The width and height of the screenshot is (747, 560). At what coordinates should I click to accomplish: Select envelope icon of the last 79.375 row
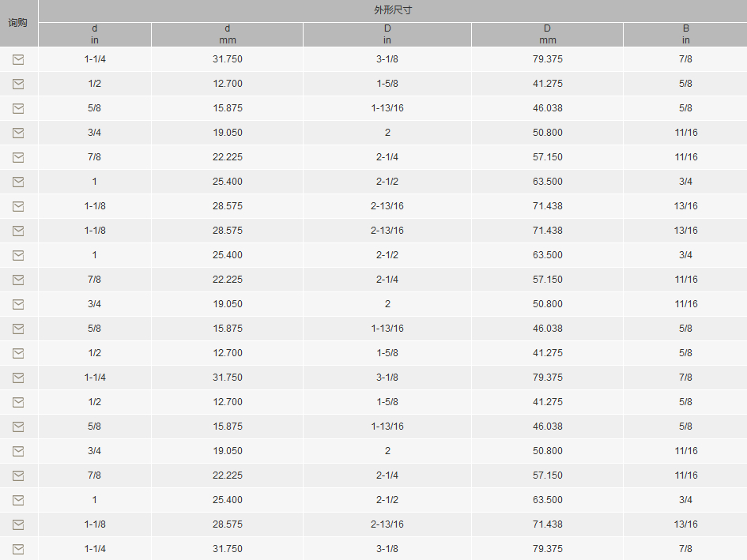(18, 549)
